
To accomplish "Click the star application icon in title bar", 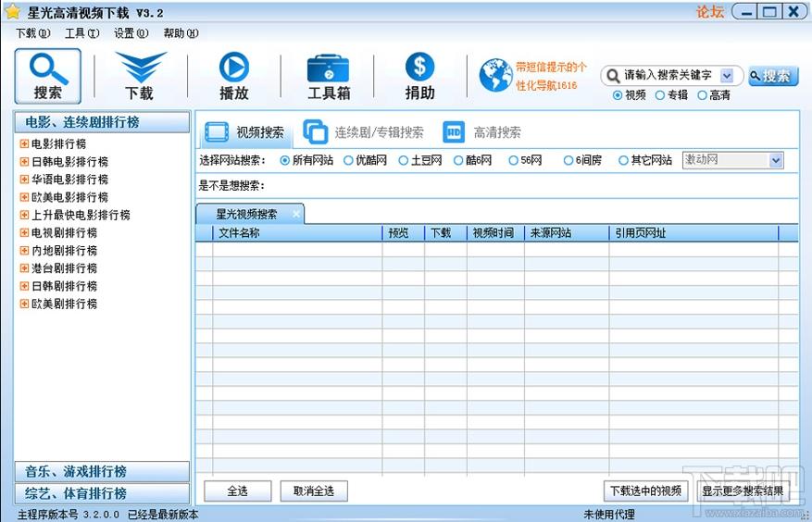I will [x=12, y=12].
